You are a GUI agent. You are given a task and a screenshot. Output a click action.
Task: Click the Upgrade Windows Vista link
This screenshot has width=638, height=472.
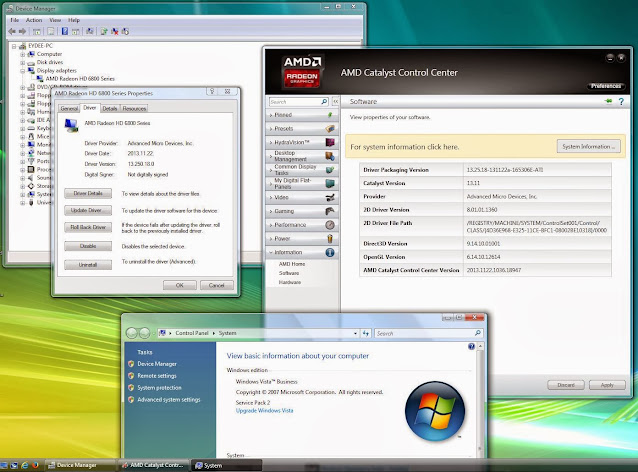click(x=264, y=411)
